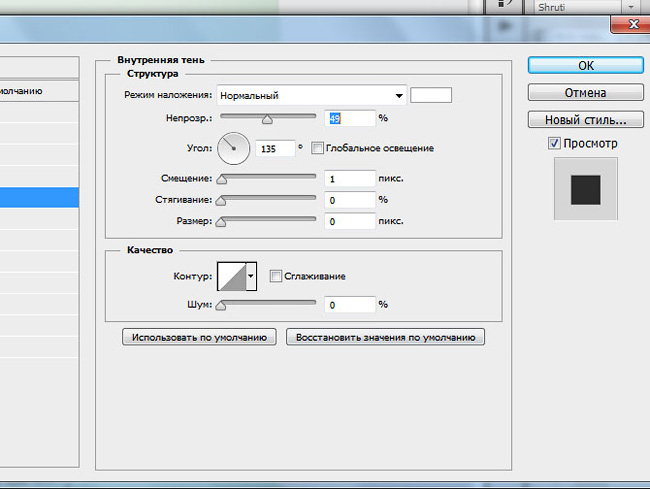Select the highlighted blue style row
The image size is (650, 489).
point(39,197)
